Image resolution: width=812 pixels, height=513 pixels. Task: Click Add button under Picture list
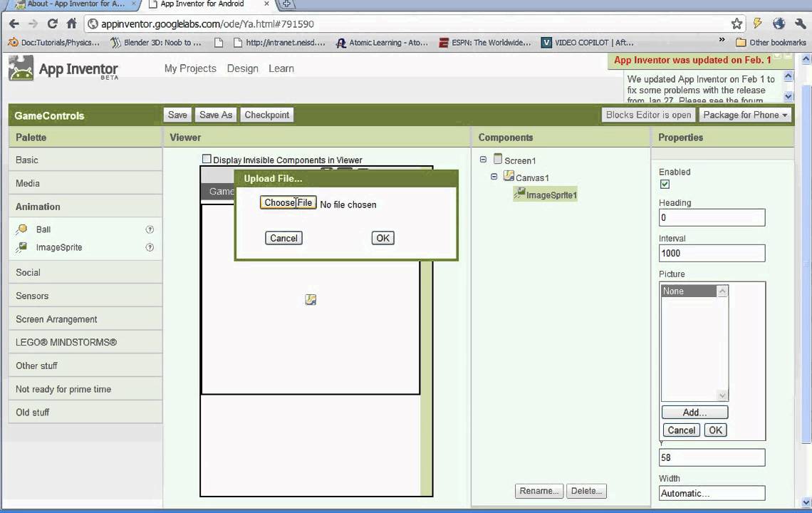694,413
